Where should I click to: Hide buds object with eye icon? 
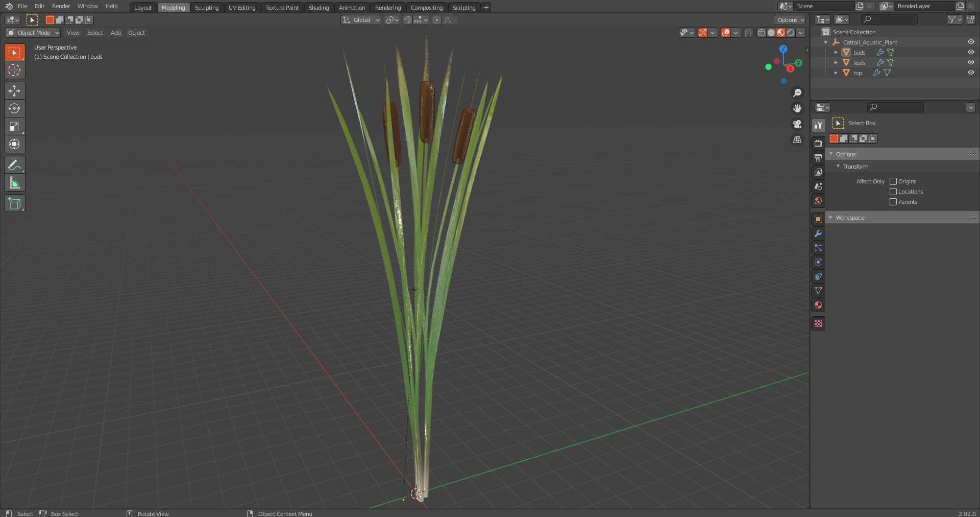[971, 52]
